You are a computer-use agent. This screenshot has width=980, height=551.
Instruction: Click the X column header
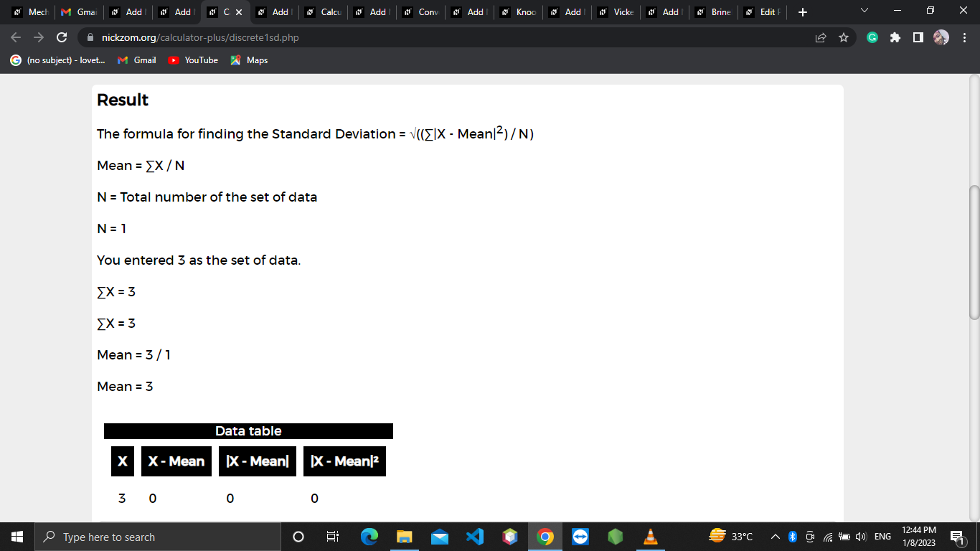click(123, 461)
